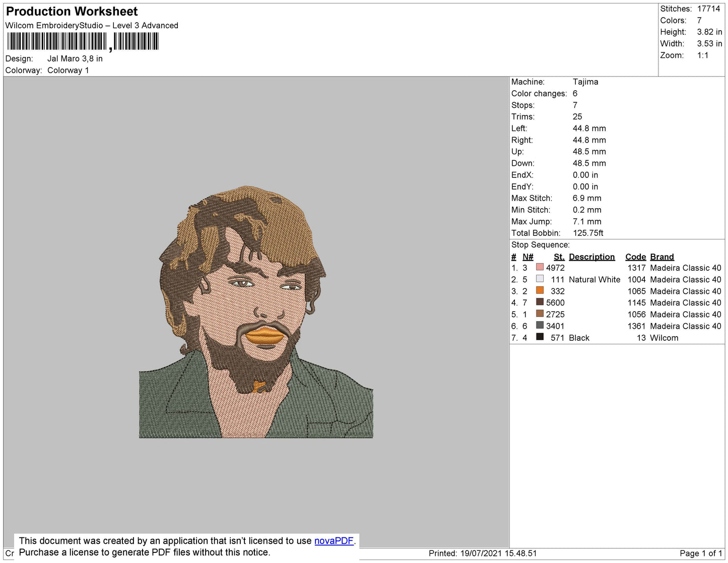Click the Zoom value '1:1'
Image resolution: width=728 pixels, height=563 pixels.
tap(703, 55)
